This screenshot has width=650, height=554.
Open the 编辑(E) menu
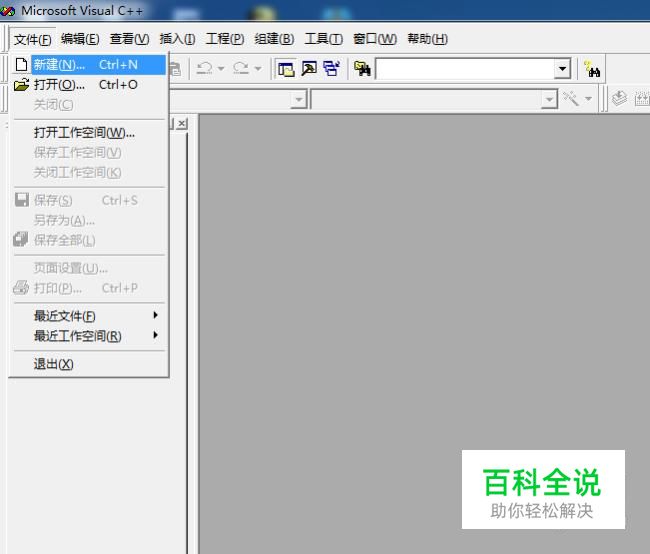click(x=80, y=39)
